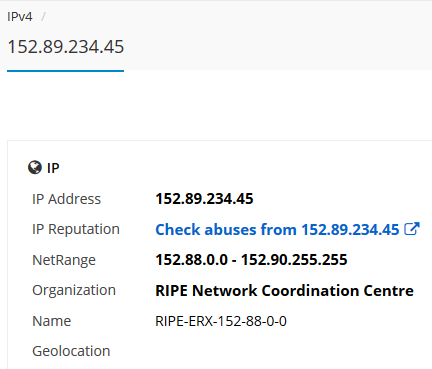The image size is (432, 369).
Task: Click the IP Address field label
Action: [66, 199]
